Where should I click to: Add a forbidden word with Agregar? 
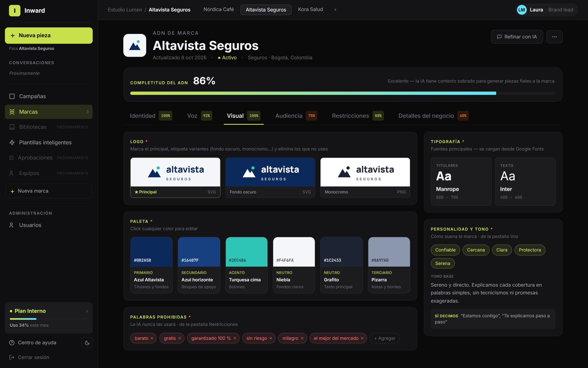[384, 338]
